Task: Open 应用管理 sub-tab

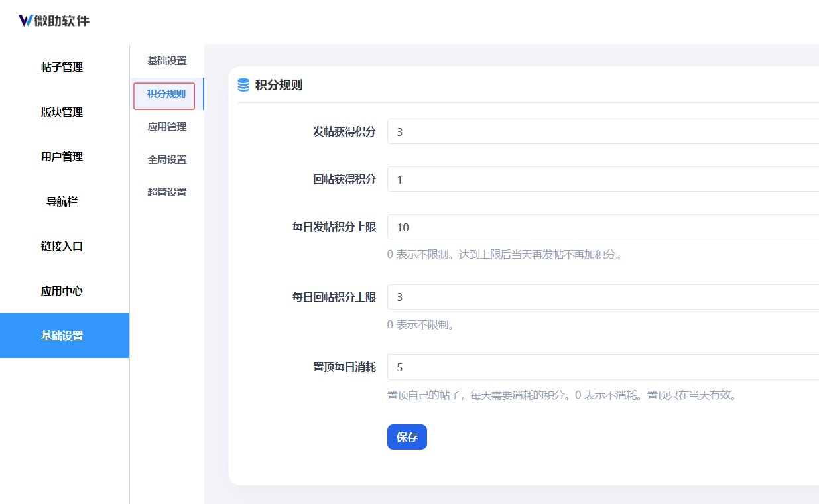Action: [166, 127]
